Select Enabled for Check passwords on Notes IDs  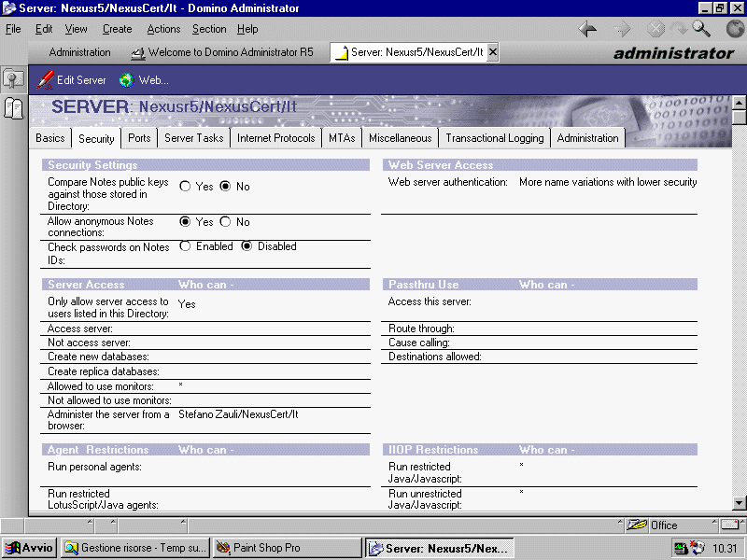[x=185, y=246]
